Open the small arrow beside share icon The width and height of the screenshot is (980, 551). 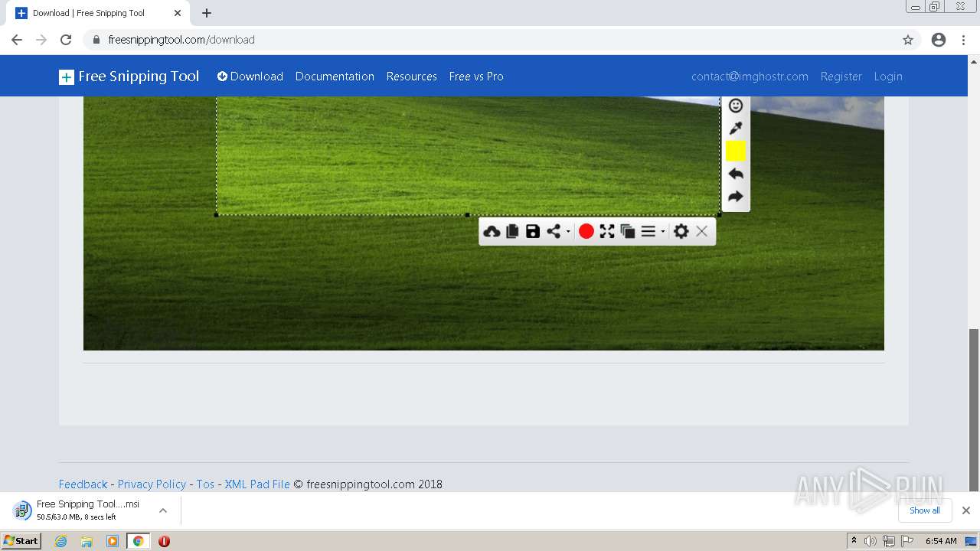(568, 232)
